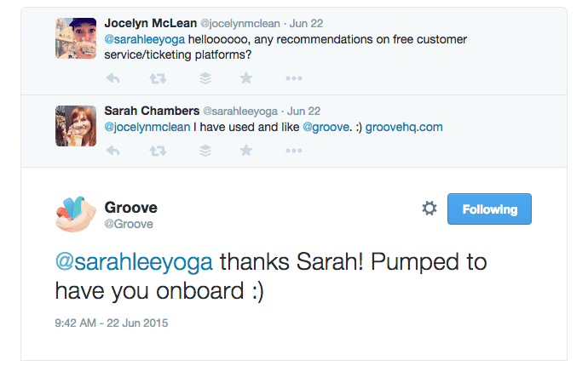
Task: Favorite Jocelyn McLean's tweet with star
Action: 246,78
